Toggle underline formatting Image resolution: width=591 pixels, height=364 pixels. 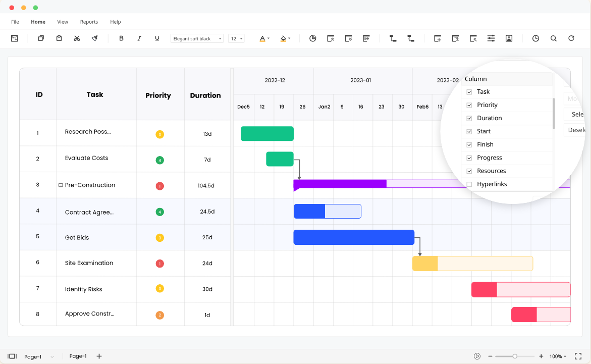[x=157, y=38]
